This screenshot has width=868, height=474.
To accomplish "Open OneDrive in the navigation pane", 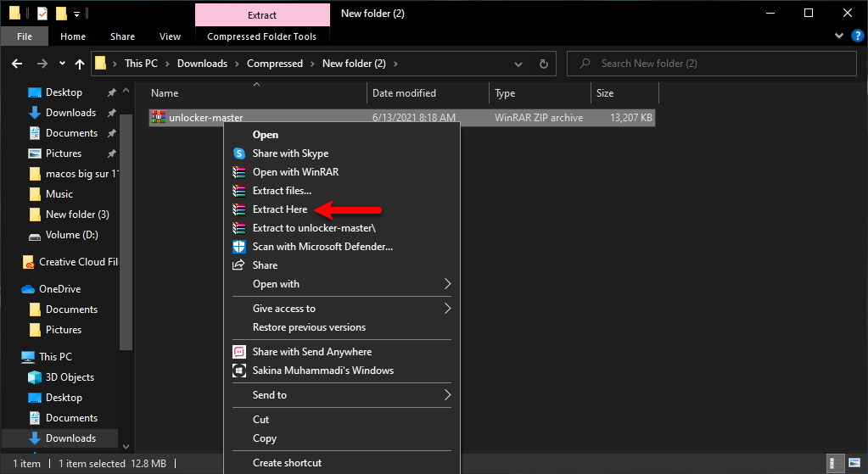I will (51, 288).
